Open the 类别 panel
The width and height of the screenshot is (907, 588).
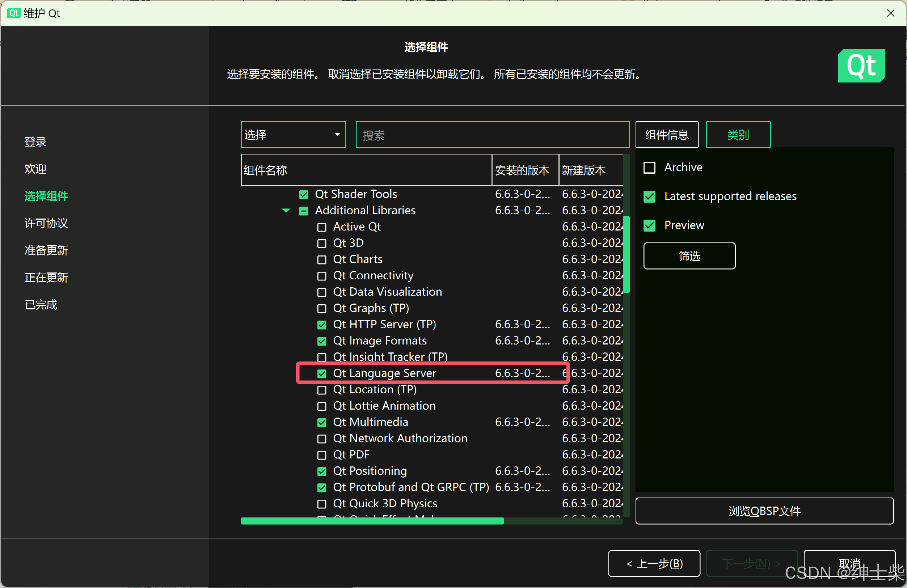click(738, 134)
